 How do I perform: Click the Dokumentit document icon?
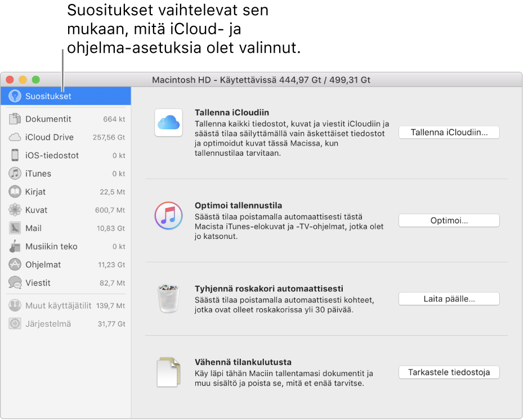(15, 119)
